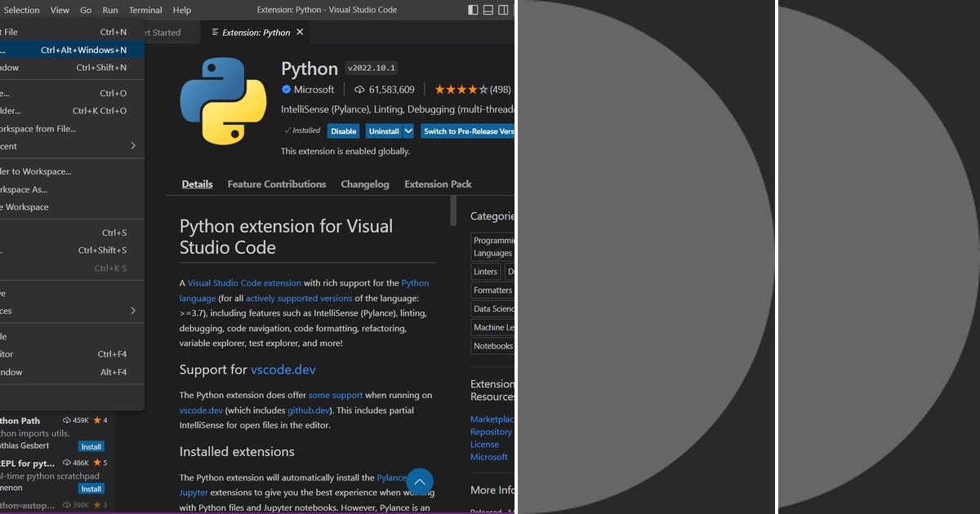Screen dimensions: 980x514
Task: Choose Open File (Ctrl+O) menu item
Action: tap(72, 93)
